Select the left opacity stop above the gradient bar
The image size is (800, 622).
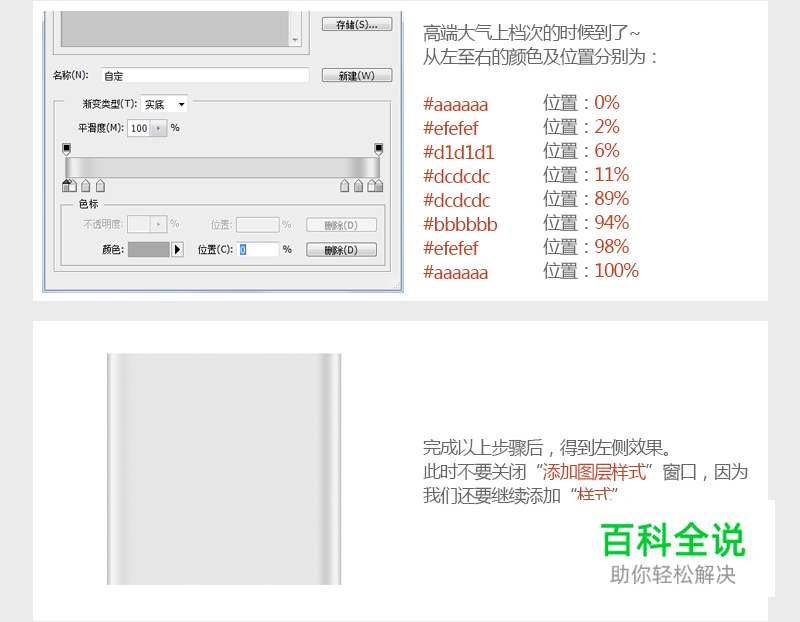tap(66, 147)
